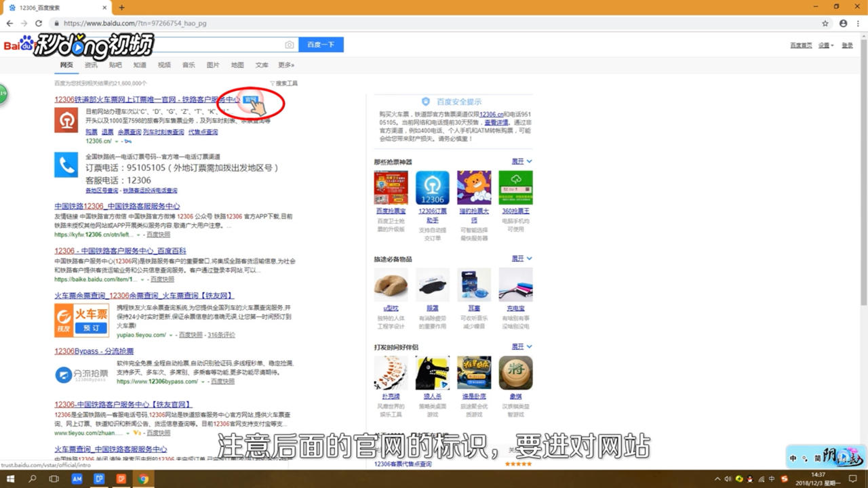Switch to the 地图 search tab
Image resolution: width=868 pixels, height=488 pixels.
(237, 65)
